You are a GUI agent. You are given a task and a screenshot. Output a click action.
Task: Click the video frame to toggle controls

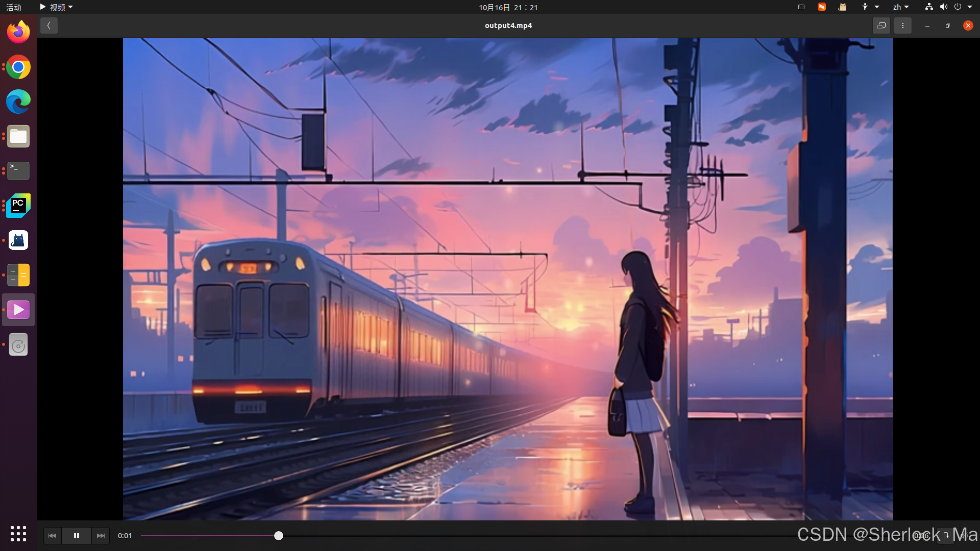[508, 279]
